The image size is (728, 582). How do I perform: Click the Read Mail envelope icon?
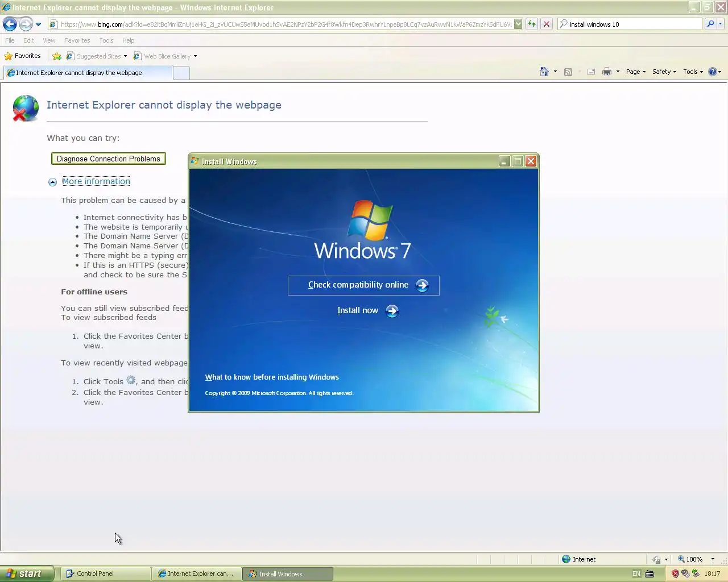click(591, 72)
